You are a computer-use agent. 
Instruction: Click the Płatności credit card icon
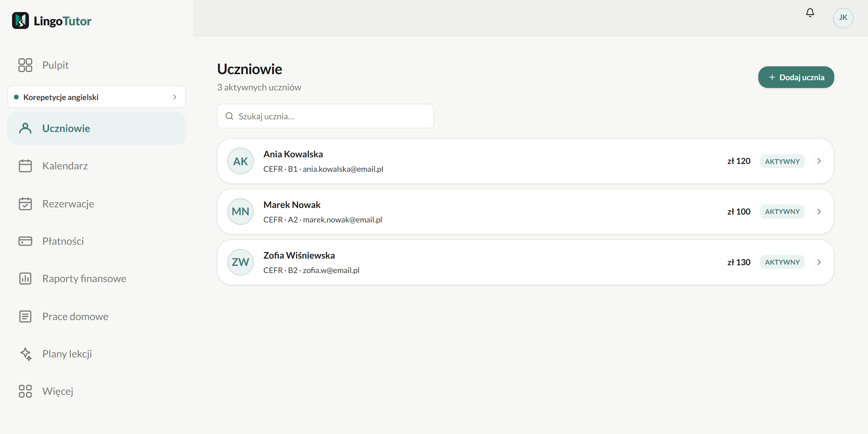click(25, 241)
